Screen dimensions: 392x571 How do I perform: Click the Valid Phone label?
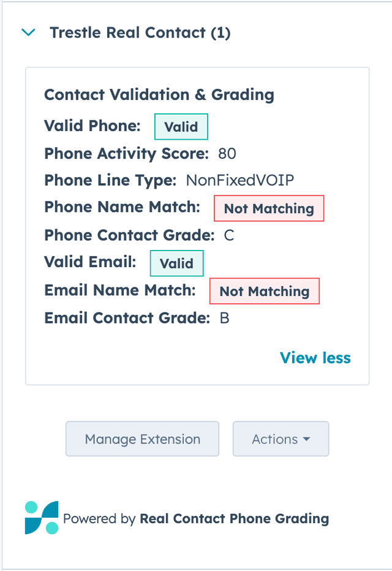[x=92, y=126]
